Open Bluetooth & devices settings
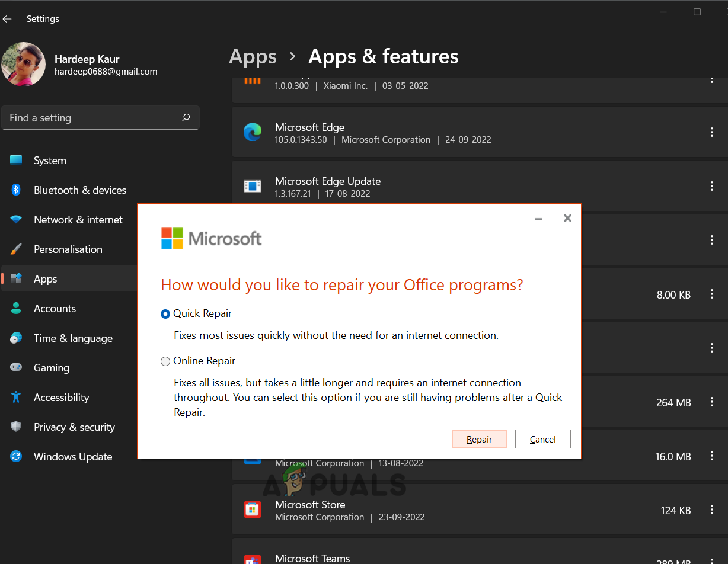728x564 pixels. pos(79,190)
